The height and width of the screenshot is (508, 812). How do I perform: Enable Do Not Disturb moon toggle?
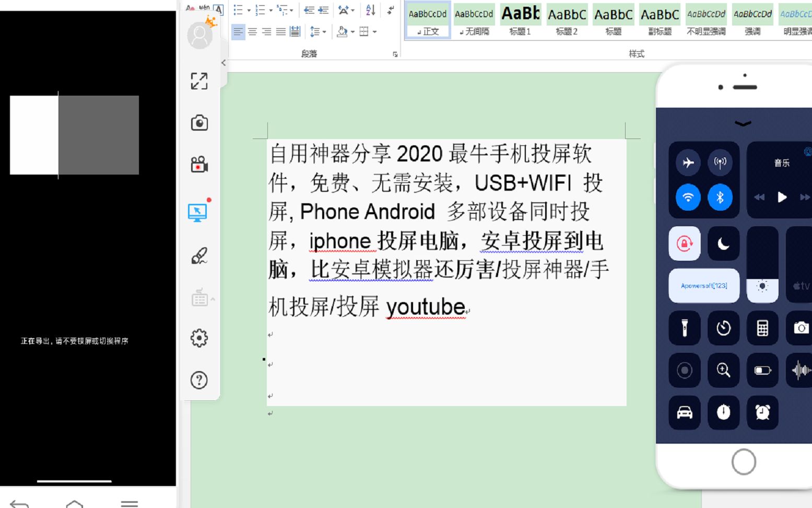click(x=723, y=244)
